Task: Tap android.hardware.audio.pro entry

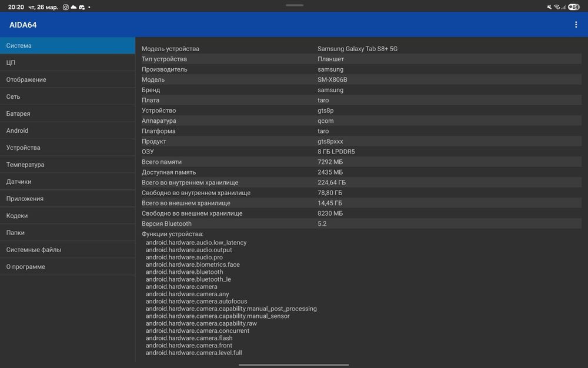Action: [184, 257]
